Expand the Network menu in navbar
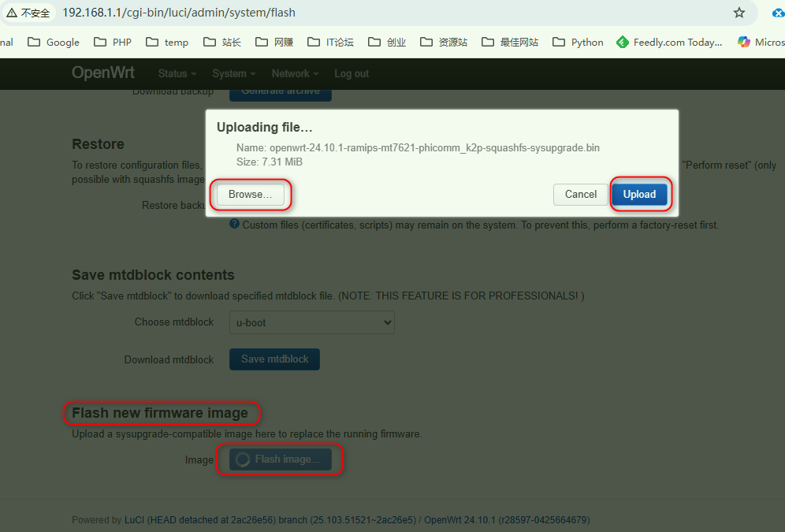Screen dimensions: 785x532 tap(294, 73)
